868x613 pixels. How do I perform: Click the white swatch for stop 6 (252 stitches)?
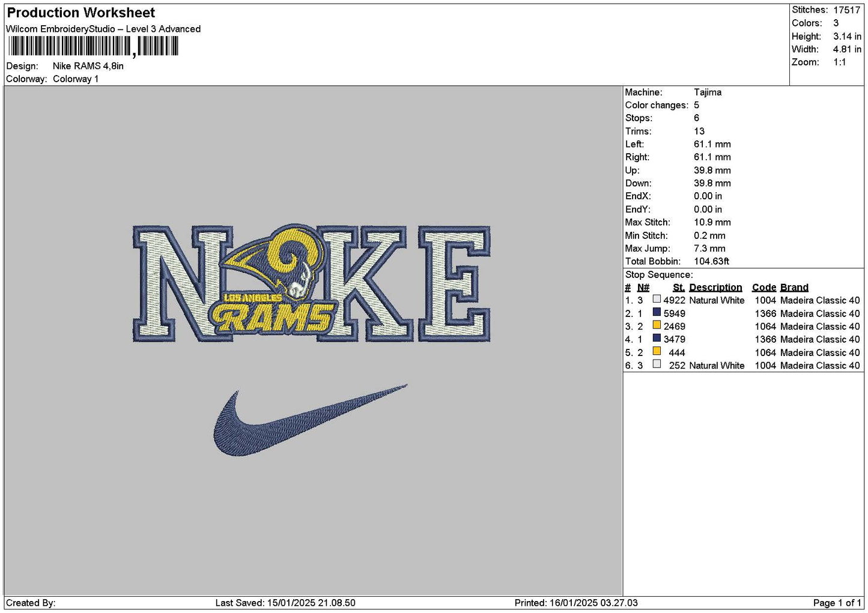[x=657, y=364]
